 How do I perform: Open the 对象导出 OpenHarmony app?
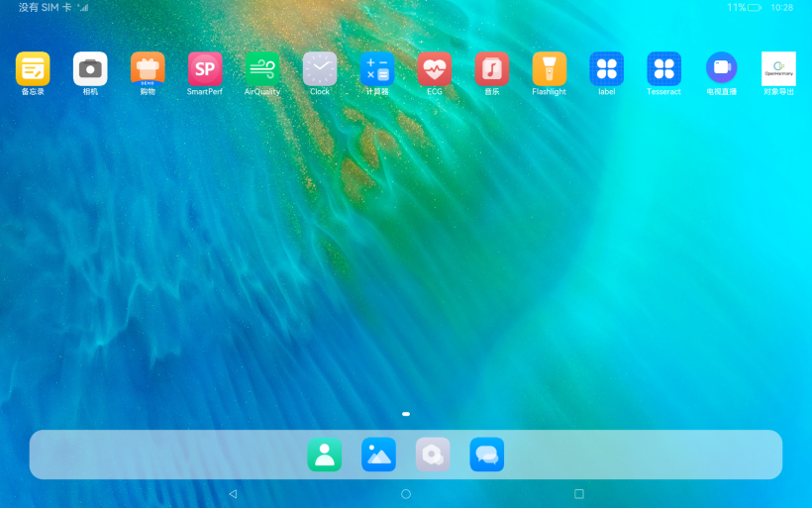(x=778, y=68)
